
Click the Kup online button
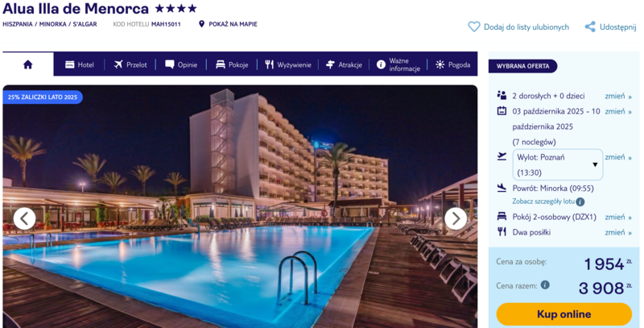point(564,314)
